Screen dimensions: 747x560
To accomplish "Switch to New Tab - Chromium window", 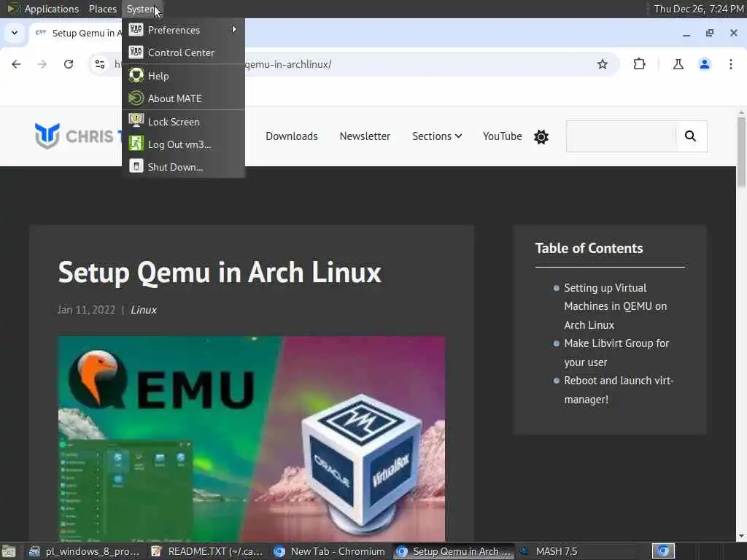I will [x=330, y=551].
